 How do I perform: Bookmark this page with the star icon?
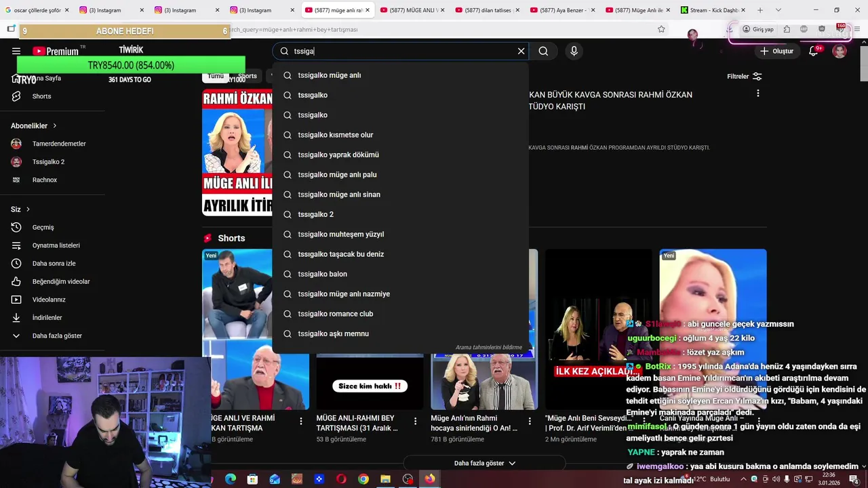661,29
